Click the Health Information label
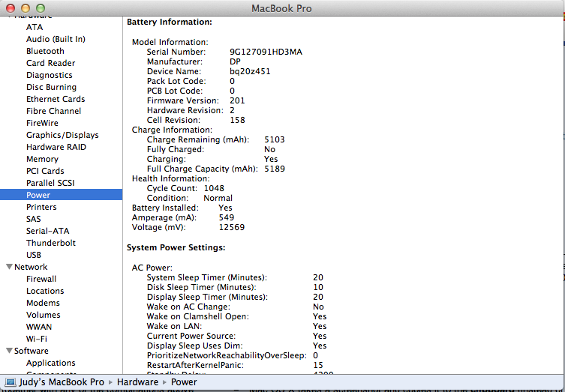The width and height of the screenshot is (565, 392). [x=171, y=178]
